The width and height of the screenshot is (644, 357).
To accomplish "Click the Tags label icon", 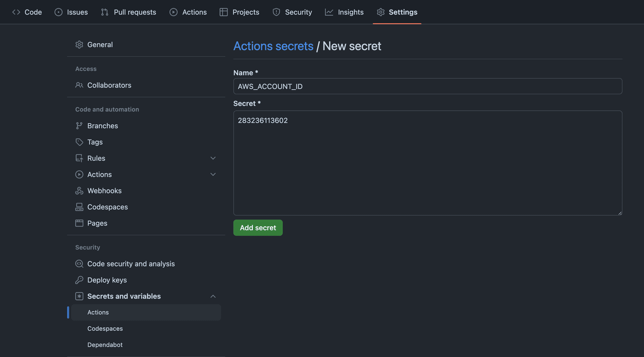I will 79,142.
